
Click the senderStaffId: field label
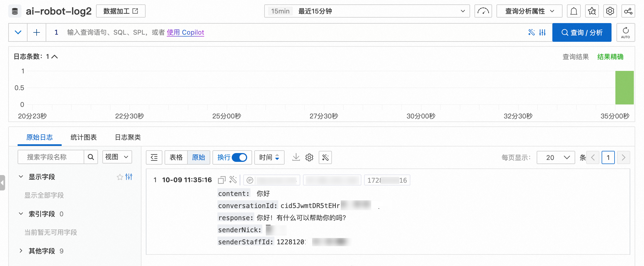coord(246,242)
